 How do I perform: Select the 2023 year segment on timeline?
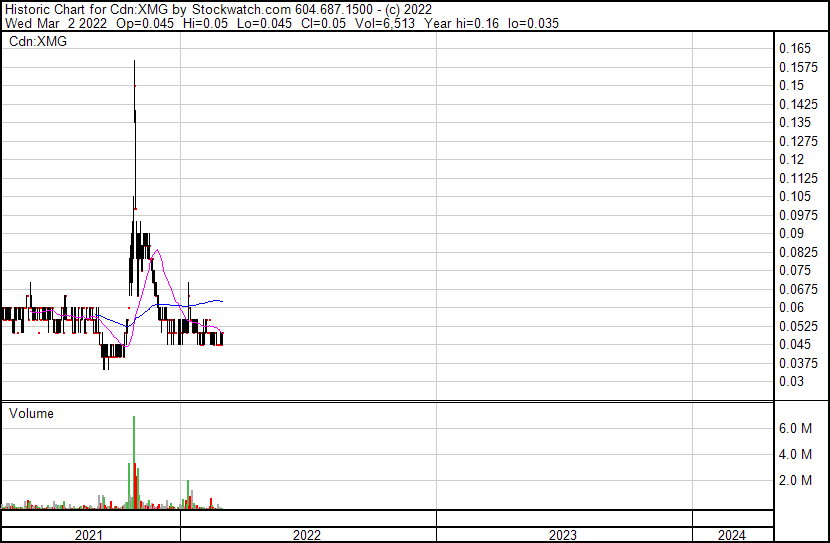[x=564, y=535]
